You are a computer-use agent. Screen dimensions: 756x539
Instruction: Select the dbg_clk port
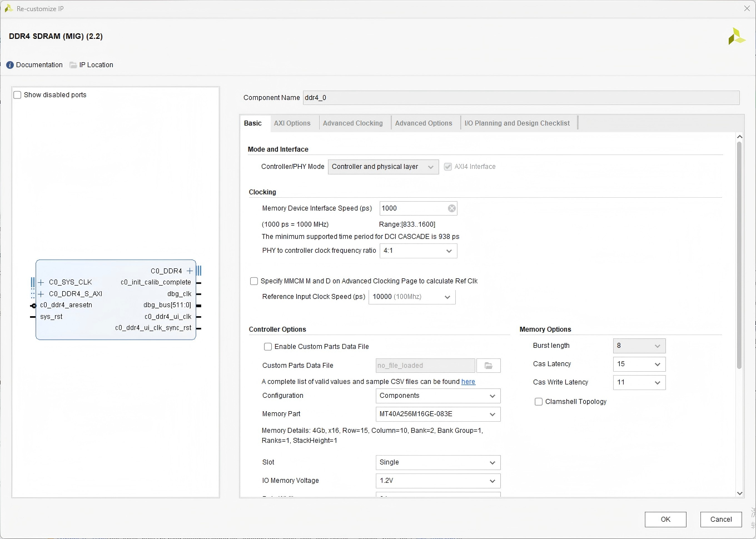coord(179,294)
